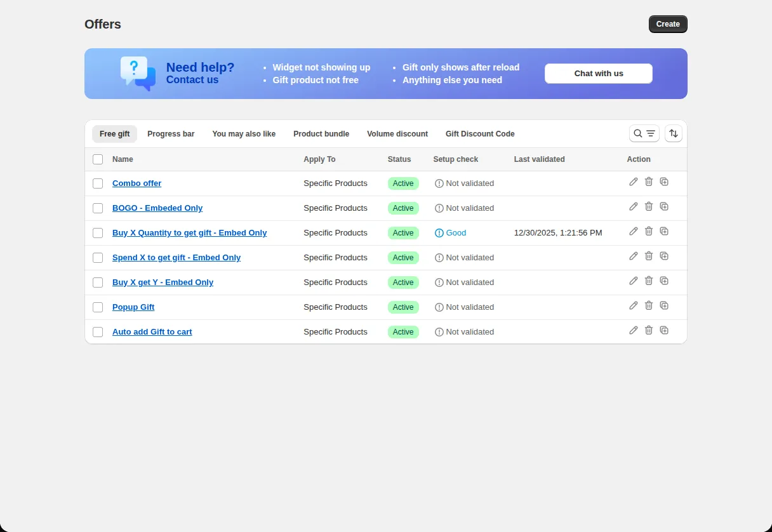Tick checkbox for Buy X get Y
Image resolution: width=772 pixels, height=532 pixels.
click(98, 283)
